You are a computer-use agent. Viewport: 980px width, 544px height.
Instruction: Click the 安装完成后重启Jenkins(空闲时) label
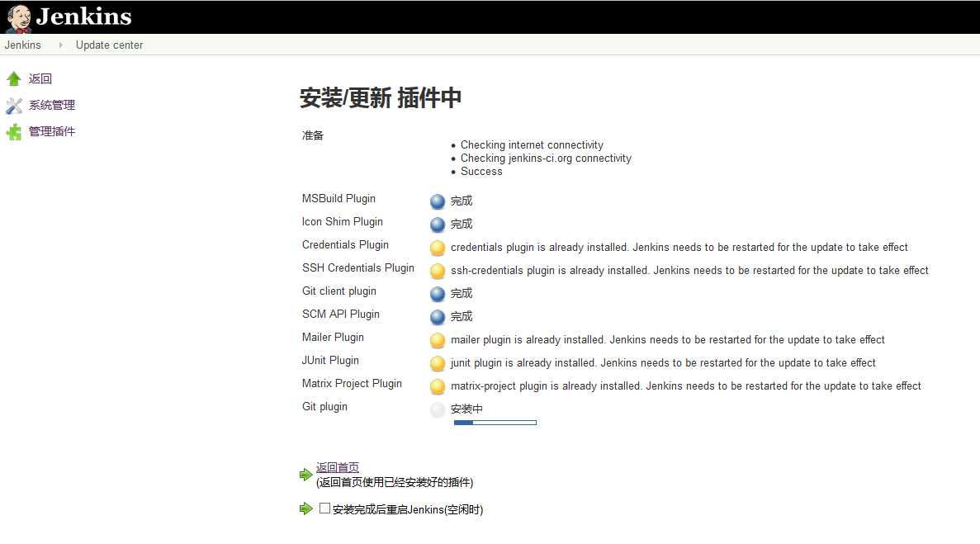[408, 509]
